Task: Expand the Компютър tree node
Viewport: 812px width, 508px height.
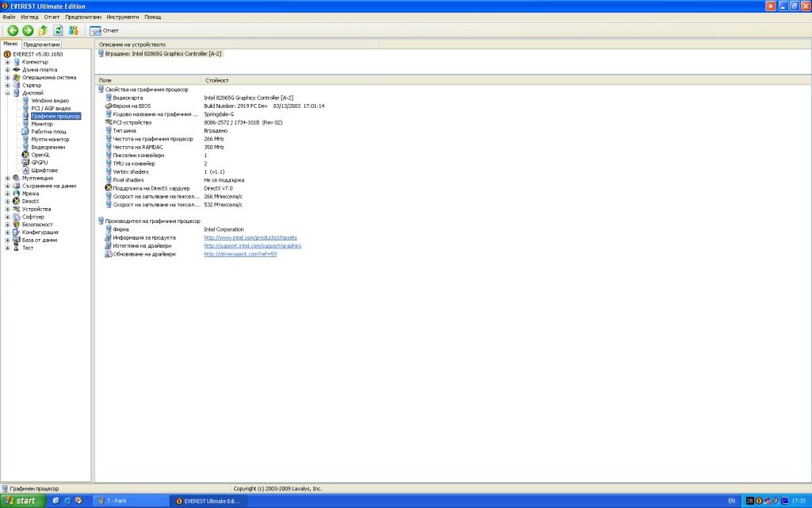Action: 7,62
